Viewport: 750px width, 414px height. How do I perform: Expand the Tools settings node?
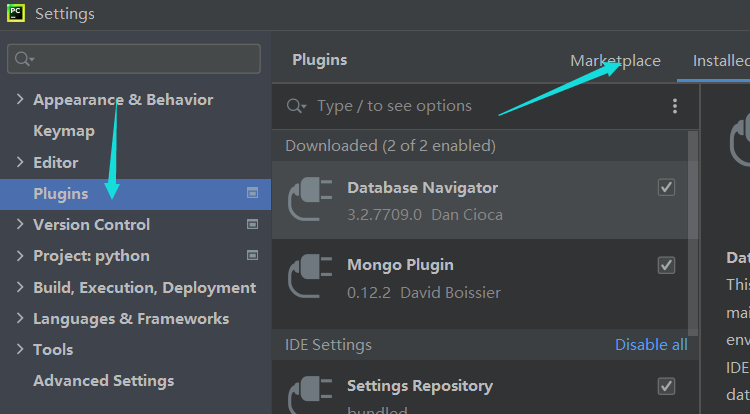pyautogui.click(x=20, y=349)
